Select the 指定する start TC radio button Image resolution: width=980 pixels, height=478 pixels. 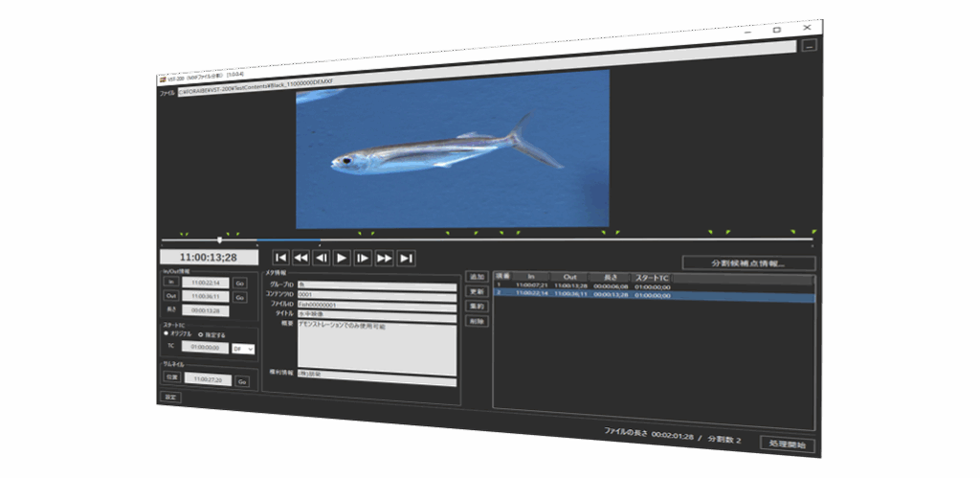point(200,333)
